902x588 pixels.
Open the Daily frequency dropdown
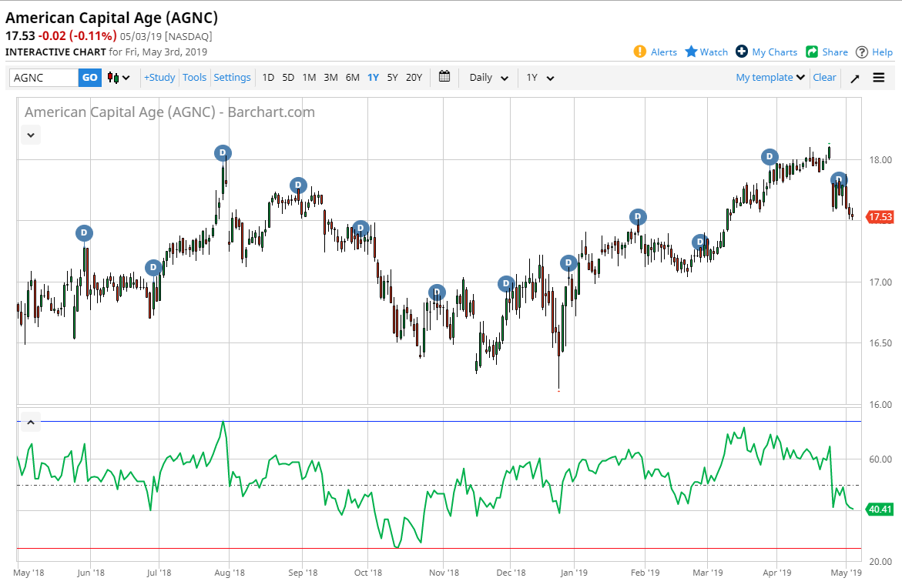point(488,78)
